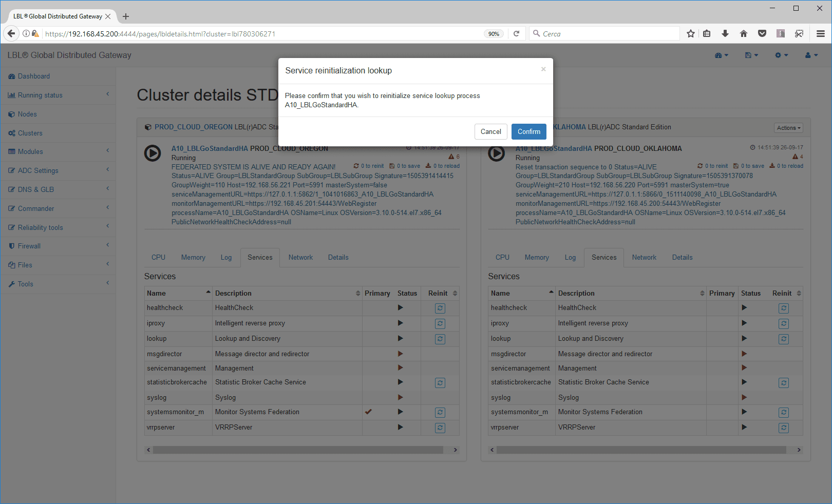
Task: Expand Tools sidebar menu
Action: pos(58,284)
